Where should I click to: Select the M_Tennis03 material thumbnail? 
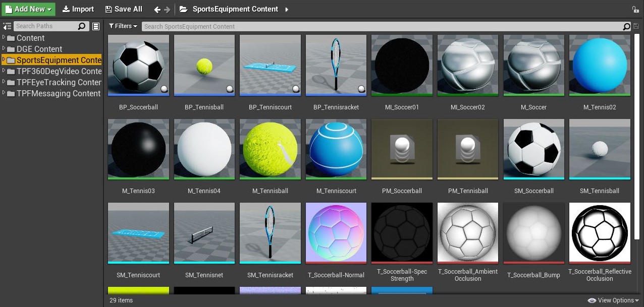click(139, 149)
